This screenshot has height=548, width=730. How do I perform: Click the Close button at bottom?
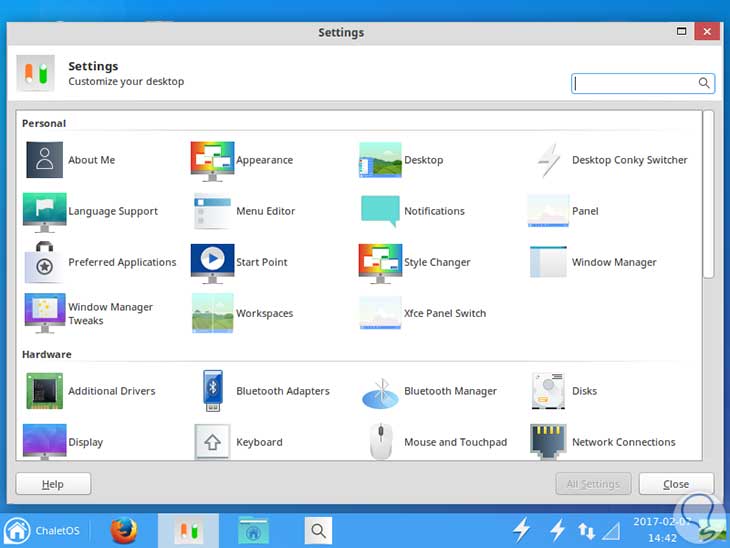click(x=676, y=484)
